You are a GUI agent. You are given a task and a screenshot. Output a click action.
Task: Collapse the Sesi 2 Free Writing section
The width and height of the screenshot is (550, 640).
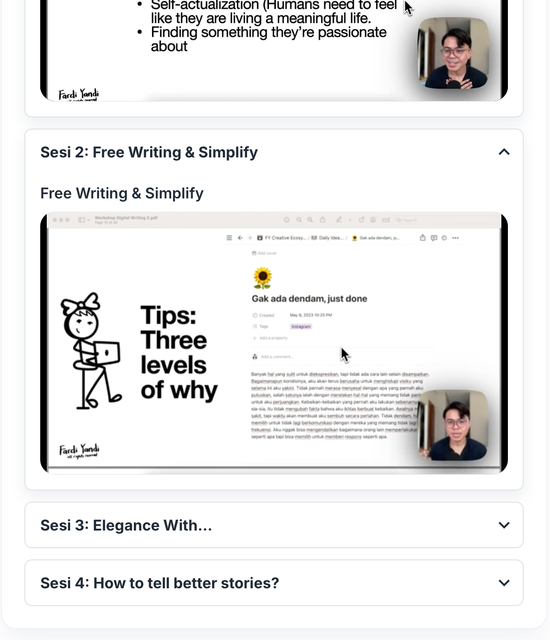coord(504,152)
